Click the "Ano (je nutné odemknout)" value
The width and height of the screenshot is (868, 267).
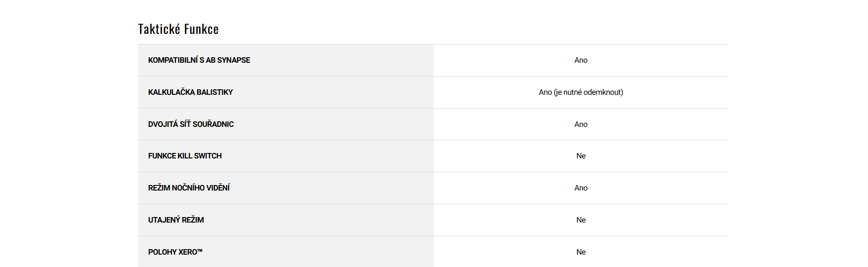click(x=581, y=92)
